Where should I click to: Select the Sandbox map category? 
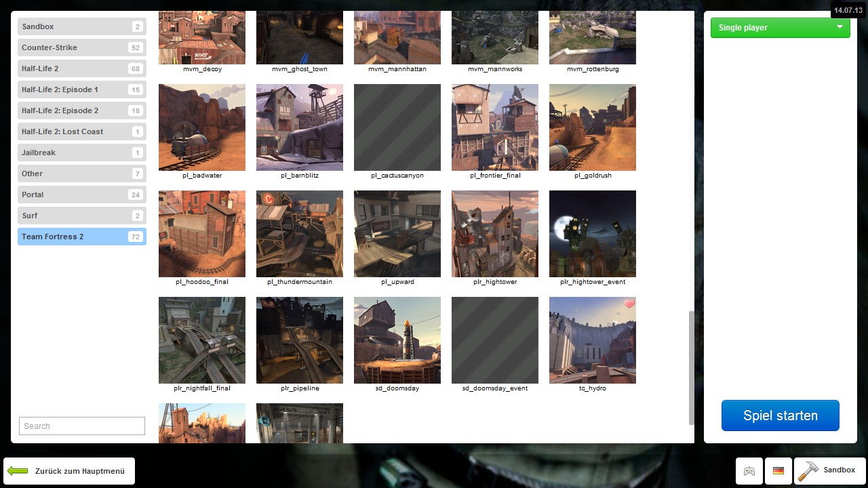point(82,26)
